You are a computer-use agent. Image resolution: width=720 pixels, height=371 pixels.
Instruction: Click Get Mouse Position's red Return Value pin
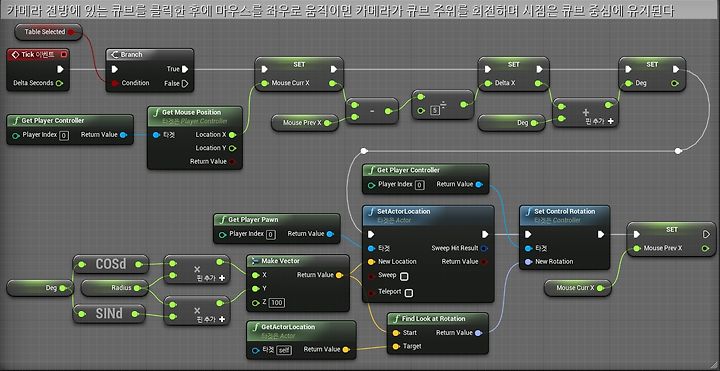pos(232,162)
